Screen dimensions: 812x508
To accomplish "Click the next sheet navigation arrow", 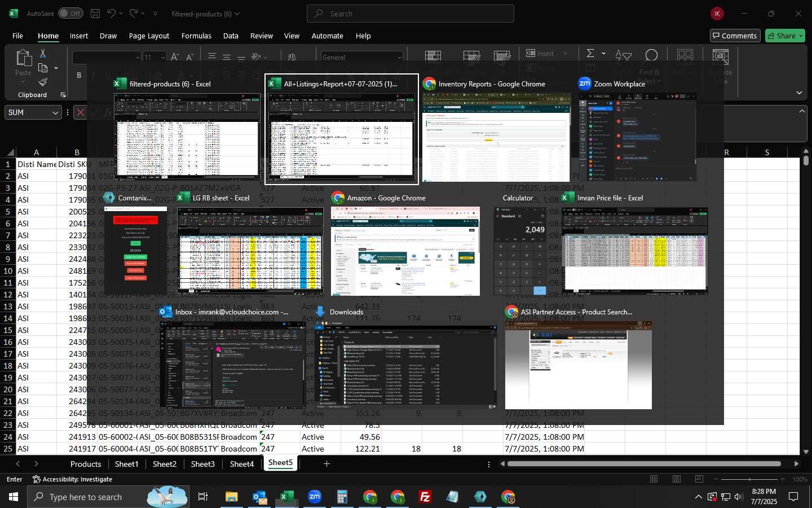I will tap(36, 464).
